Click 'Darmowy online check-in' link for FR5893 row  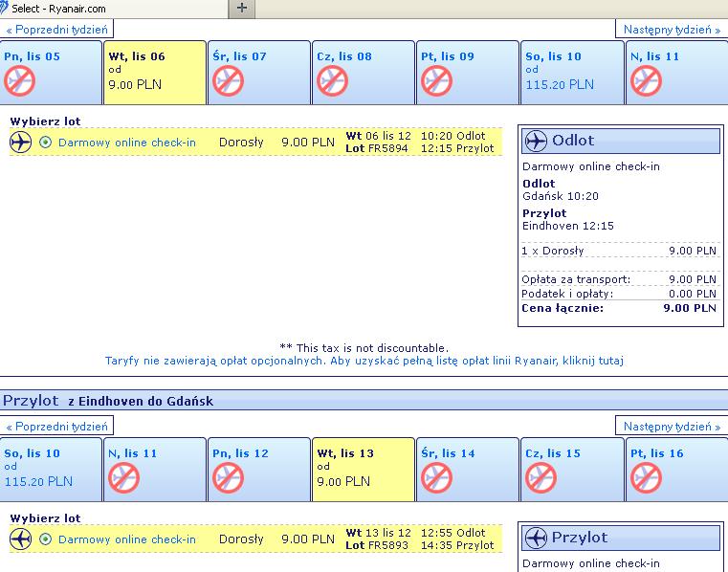point(127,539)
